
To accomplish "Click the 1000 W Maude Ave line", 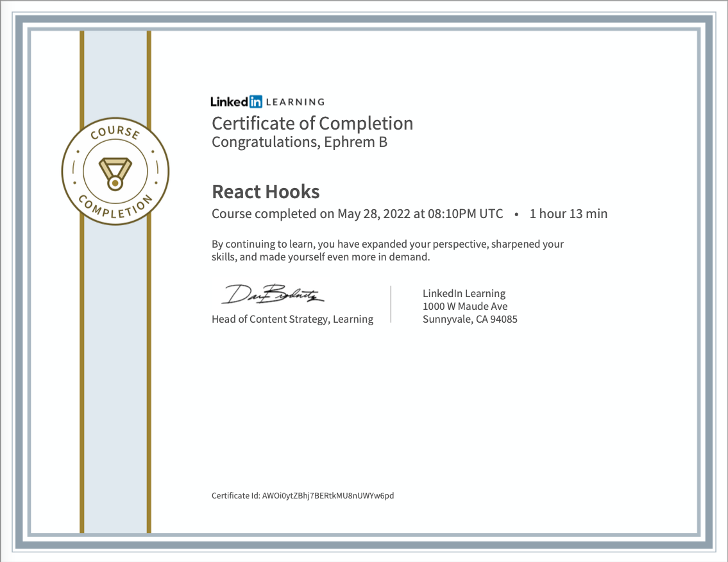I will click(x=465, y=306).
